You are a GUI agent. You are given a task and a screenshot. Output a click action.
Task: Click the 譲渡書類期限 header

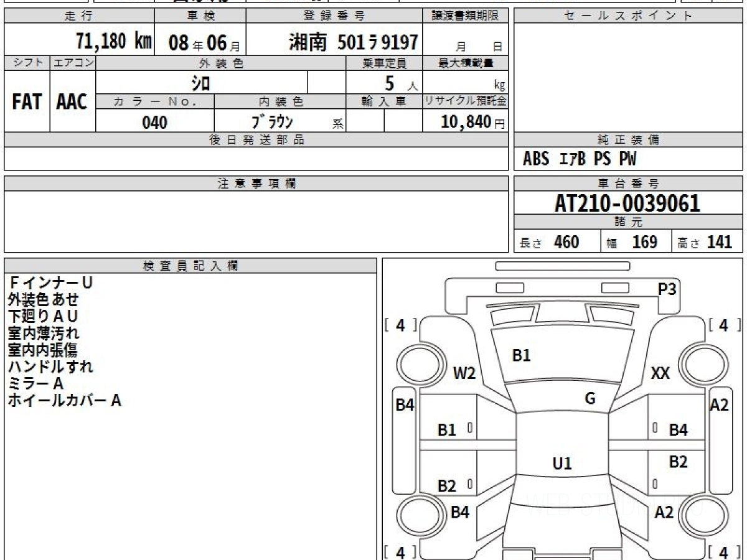[x=465, y=16]
